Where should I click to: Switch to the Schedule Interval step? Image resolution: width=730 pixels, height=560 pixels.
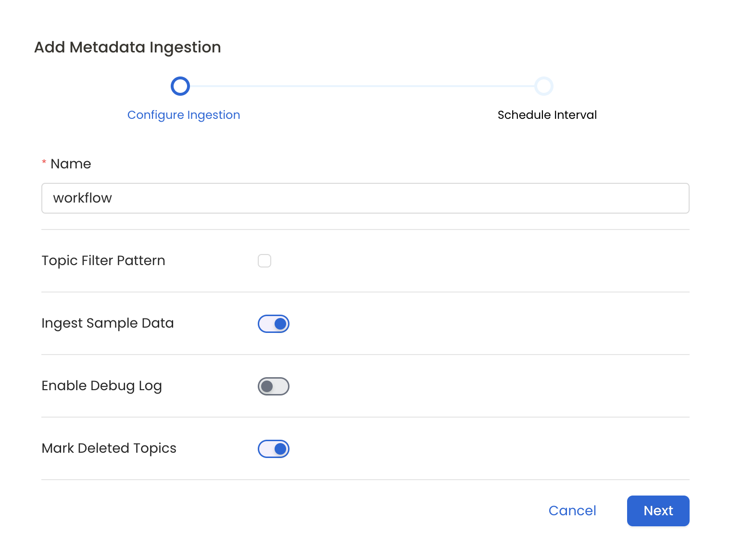coord(547,115)
